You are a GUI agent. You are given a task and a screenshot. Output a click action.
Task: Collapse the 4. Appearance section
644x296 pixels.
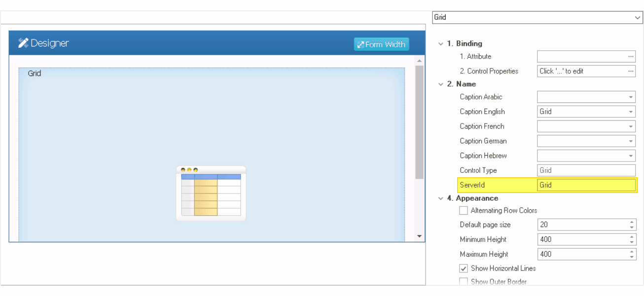[441, 198]
